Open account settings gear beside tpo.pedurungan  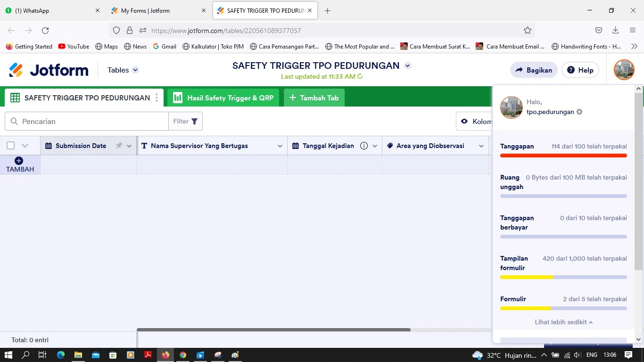(579, 112)
